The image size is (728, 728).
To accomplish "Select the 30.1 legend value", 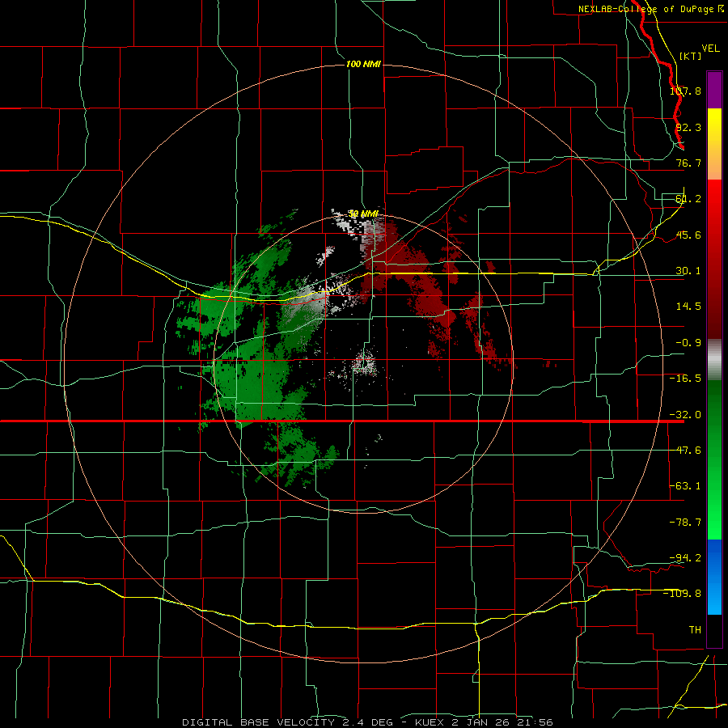I will (688, 271).
